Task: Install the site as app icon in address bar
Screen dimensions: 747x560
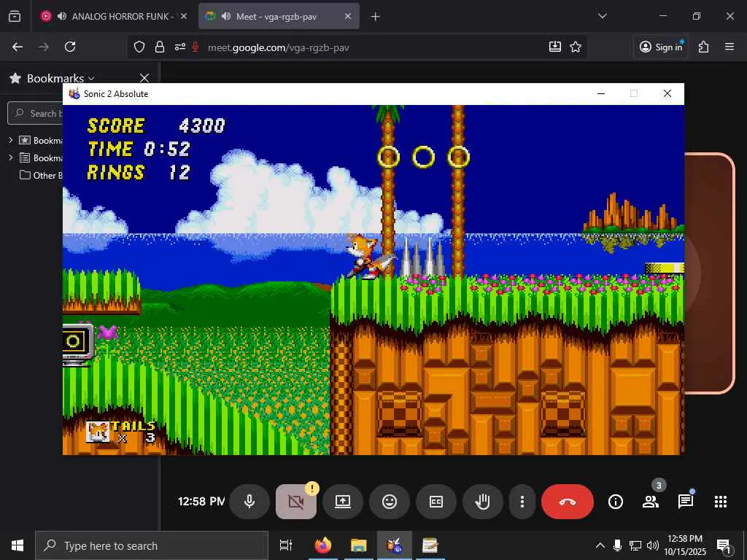Action: click(555, 47)
